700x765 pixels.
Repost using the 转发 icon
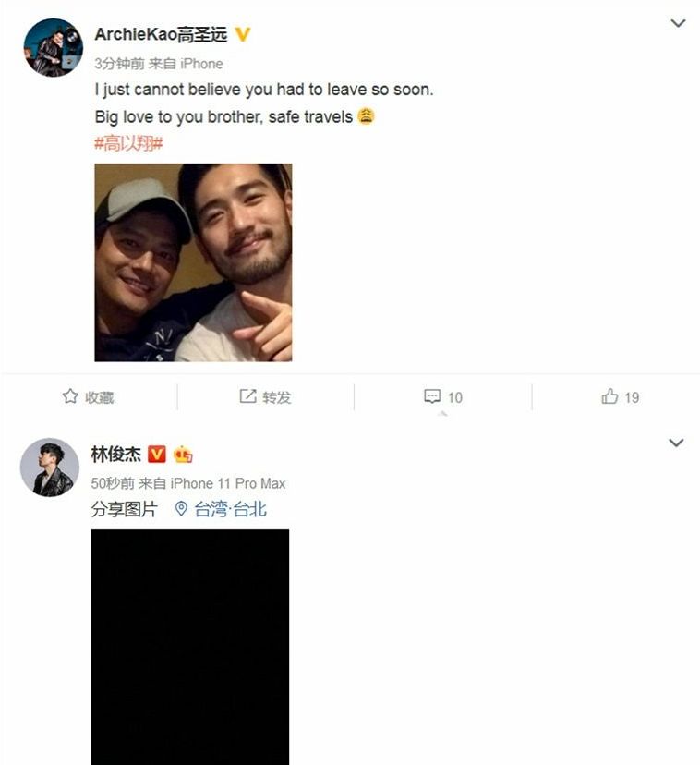tap(247, 396)
